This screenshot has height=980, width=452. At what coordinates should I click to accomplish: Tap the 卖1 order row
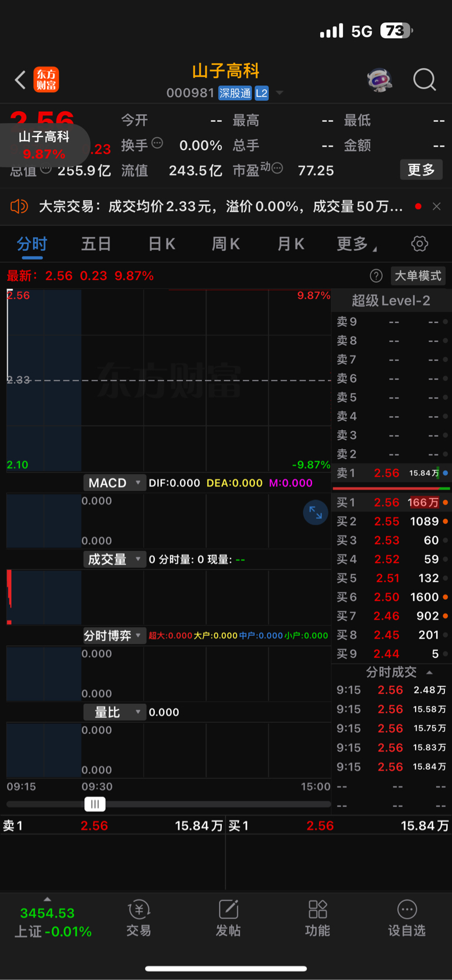point(391,473)
